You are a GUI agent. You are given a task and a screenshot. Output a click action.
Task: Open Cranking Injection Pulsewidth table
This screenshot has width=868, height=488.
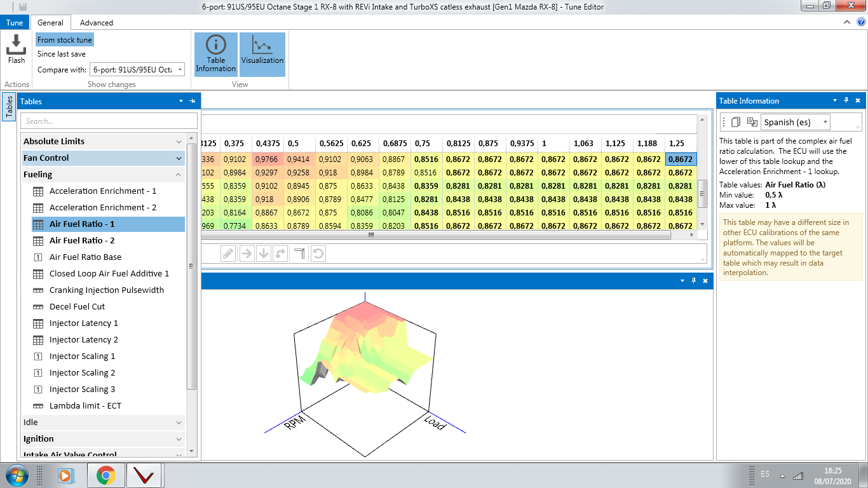tap(107, 290)
